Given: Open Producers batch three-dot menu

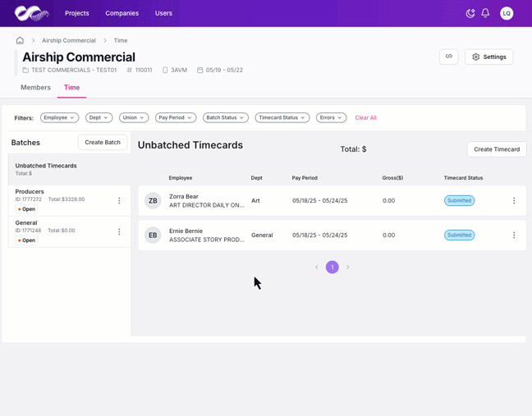Looking at the screenshot, I should point(119,201).
